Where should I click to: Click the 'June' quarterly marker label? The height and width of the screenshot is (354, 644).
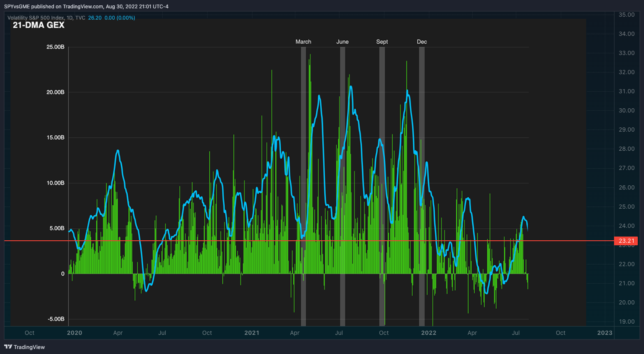[x=342, y=42]
